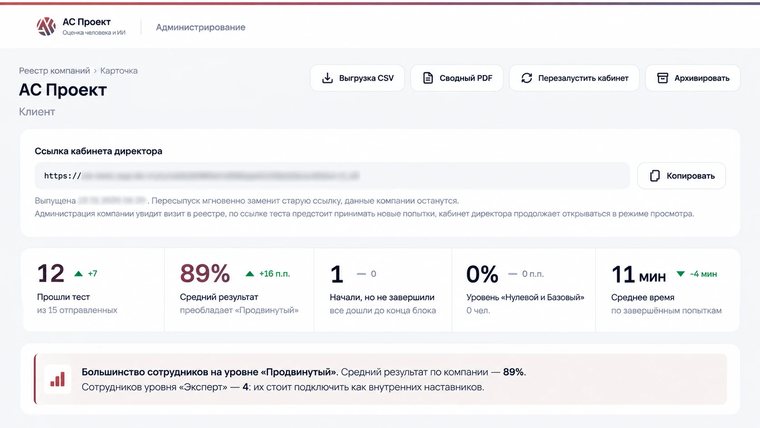Select Перезапустить кабинет label
The height and width of the screenshot is (428, 760).
point(583,78)
